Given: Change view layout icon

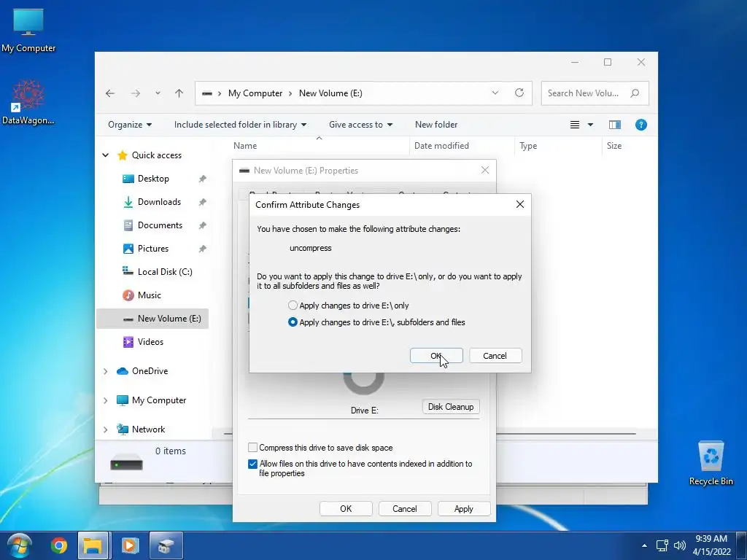Looking at the screenshot, I should pos(575,125).
